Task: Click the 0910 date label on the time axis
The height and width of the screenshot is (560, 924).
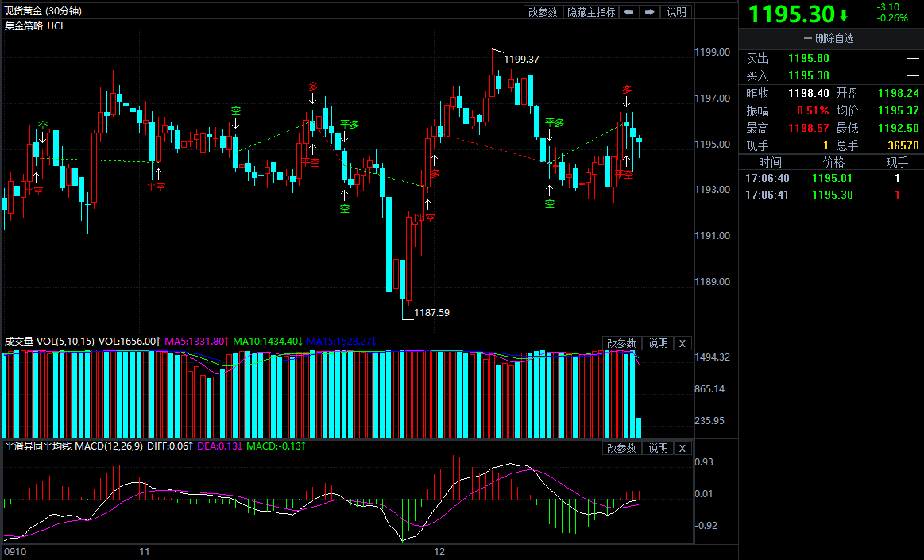Action: point(15,552)
